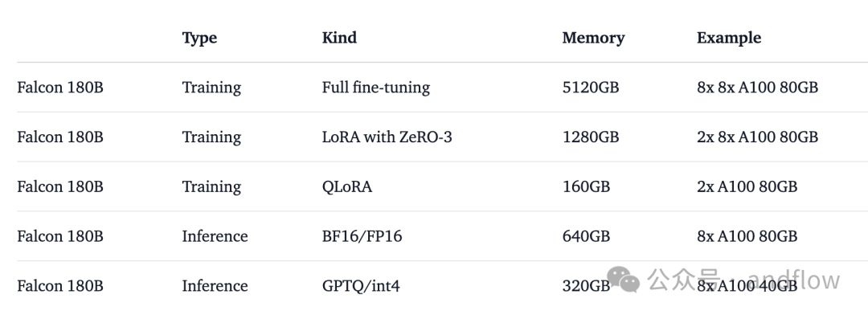This screenshot has width=868, height=315.
Task: Click the 640GB memory value
Action: point(586,236)
